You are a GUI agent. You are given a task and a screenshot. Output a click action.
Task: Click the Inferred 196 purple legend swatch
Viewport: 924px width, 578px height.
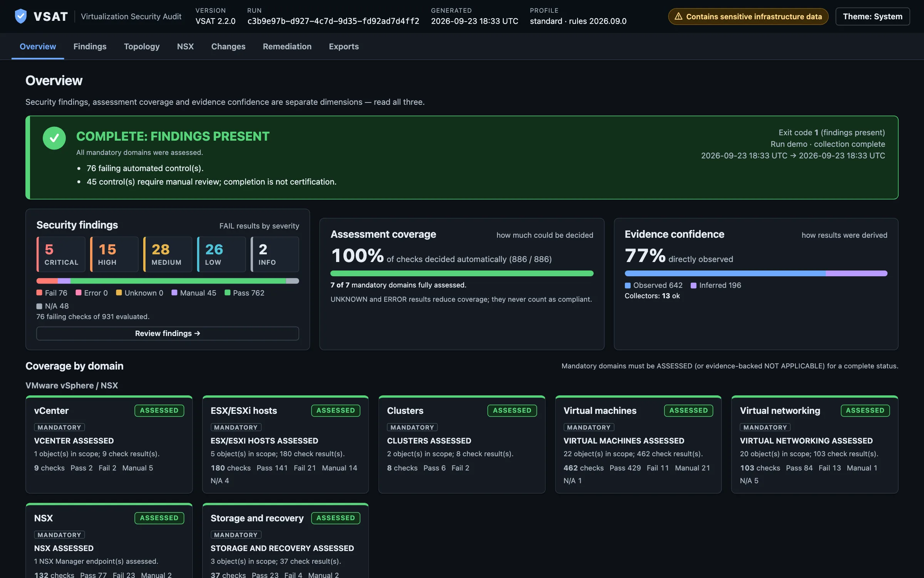coord(693,285)
